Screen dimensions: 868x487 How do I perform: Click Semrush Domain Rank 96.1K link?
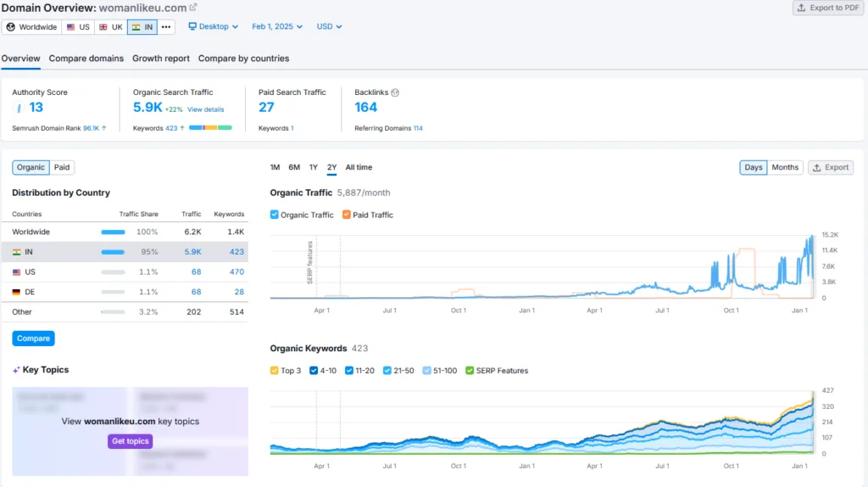[x=91, y=128]
